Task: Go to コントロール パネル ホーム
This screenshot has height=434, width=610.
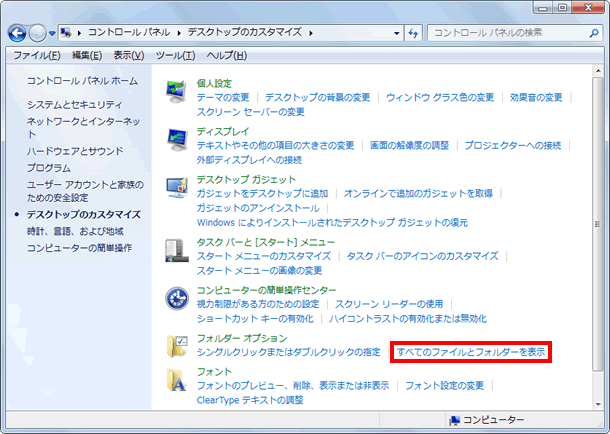Action: click(82, 81)
